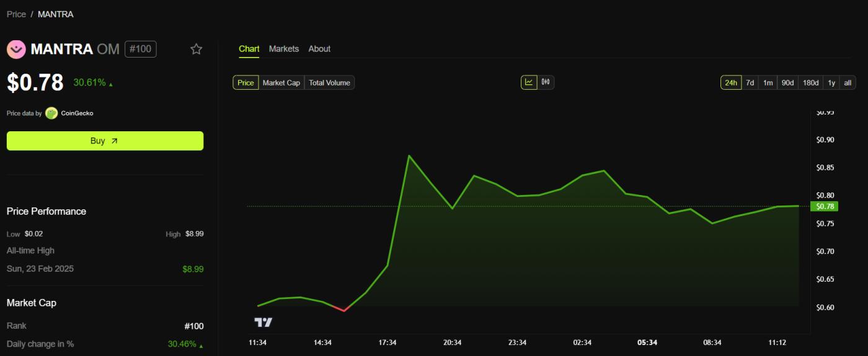This screenshot has height=356, width=868.
Task: Click the $0.78 current price axis label
Action: (x=825, y=206)
